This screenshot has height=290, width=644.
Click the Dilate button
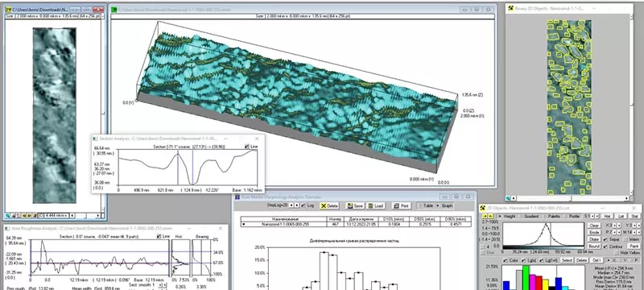(x=594, y=239)
